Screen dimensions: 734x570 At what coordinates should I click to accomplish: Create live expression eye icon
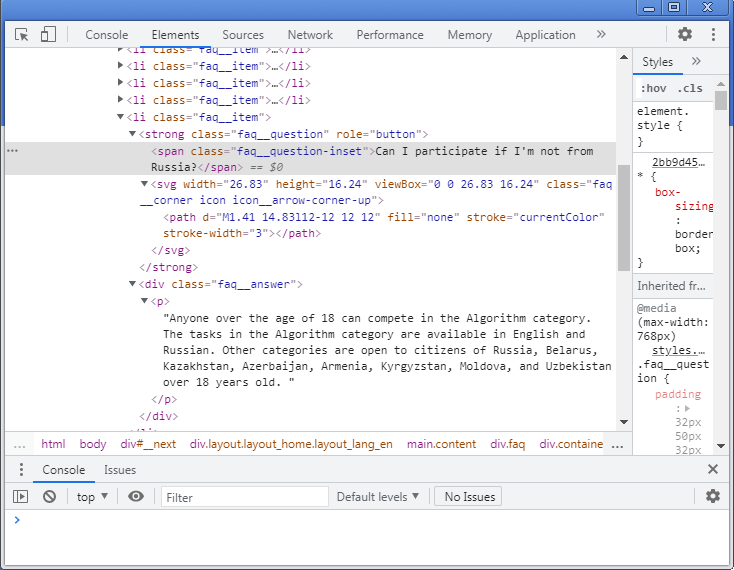[136, 496]
